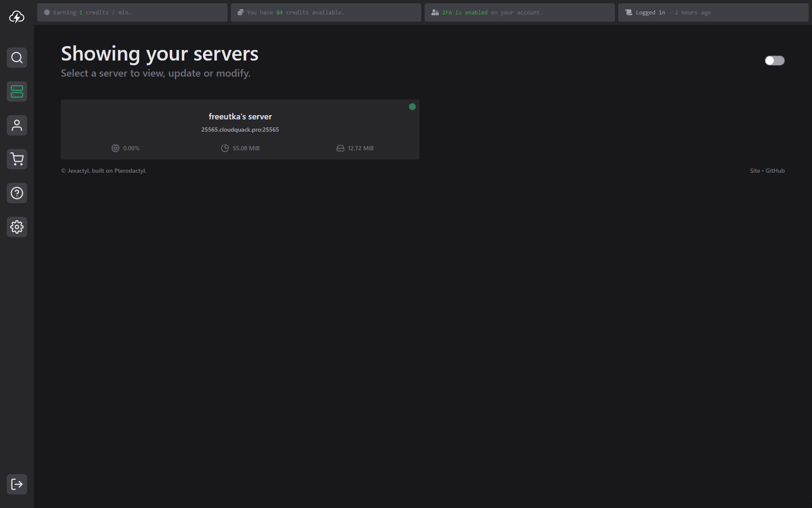812x508 pixels.
Task: Click the scroll icon in activity banner
Action: click(x=628, y=13)
